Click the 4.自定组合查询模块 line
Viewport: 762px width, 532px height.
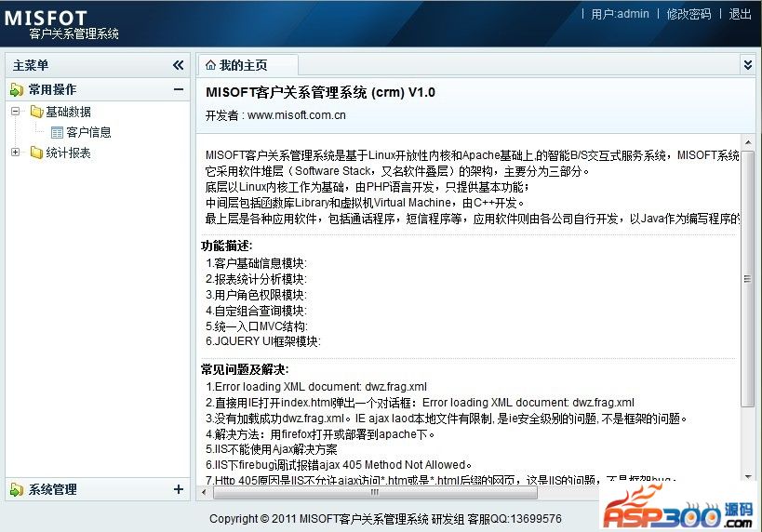[256, 311]
